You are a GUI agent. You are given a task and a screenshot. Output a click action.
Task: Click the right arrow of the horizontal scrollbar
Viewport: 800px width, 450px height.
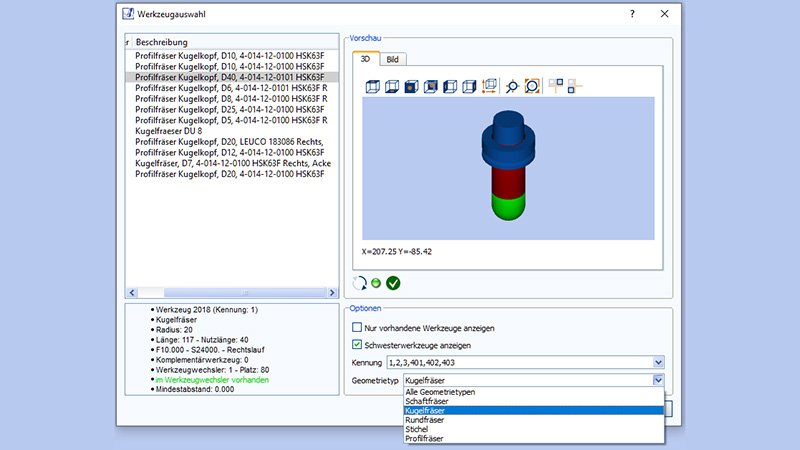pos(332,292)
